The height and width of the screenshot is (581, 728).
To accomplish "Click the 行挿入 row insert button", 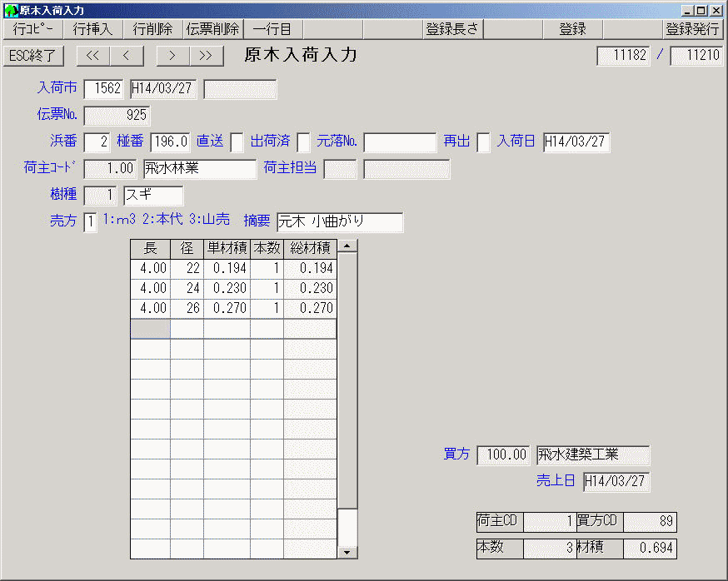I will click(92, 29).
